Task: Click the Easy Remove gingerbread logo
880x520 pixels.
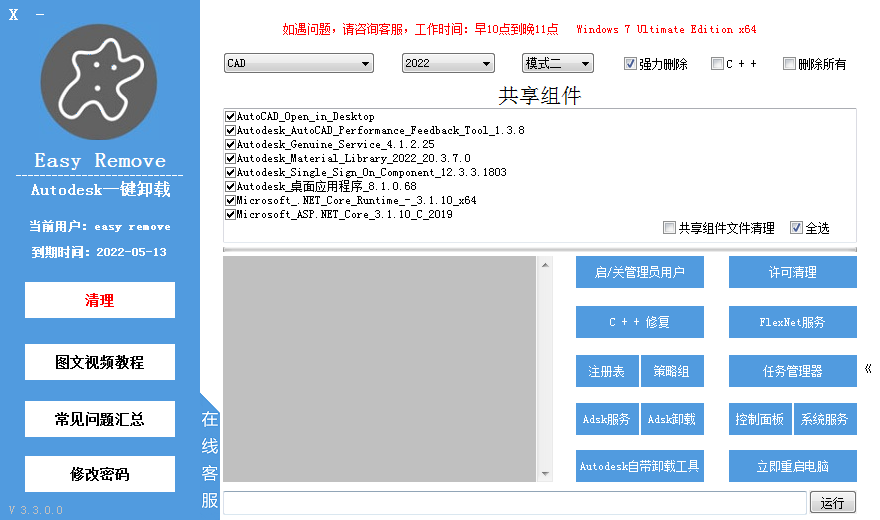Action: 99,82
